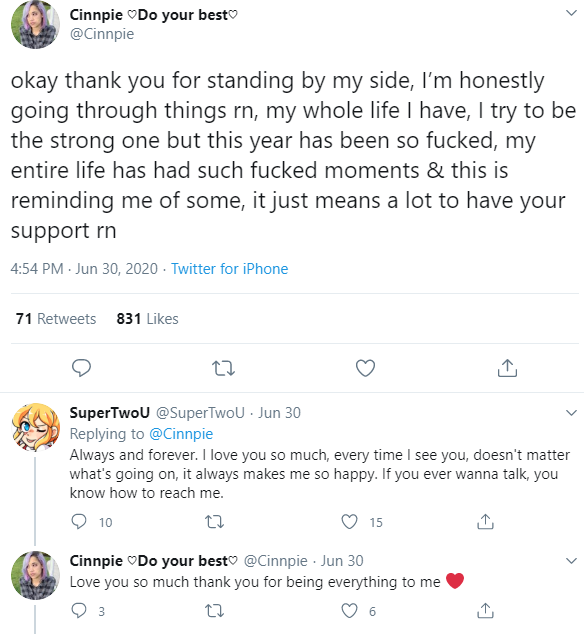The height and width of the screenshot is (634, 584).
Task: Share Cinnpie's 'Love you so much' reply
Action: pyautogui.click(x=485, y=610)
